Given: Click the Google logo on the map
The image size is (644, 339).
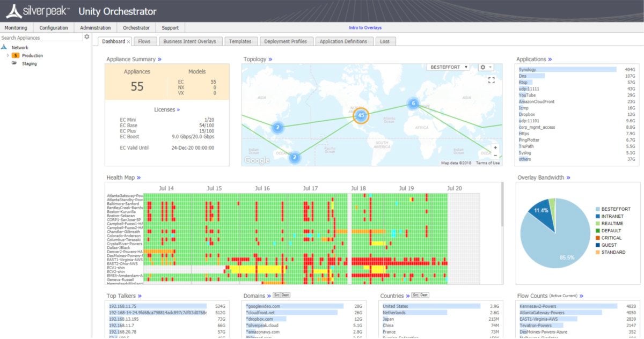Looking at the screenshot, I should pyautogui.click(x=257, y=160).
